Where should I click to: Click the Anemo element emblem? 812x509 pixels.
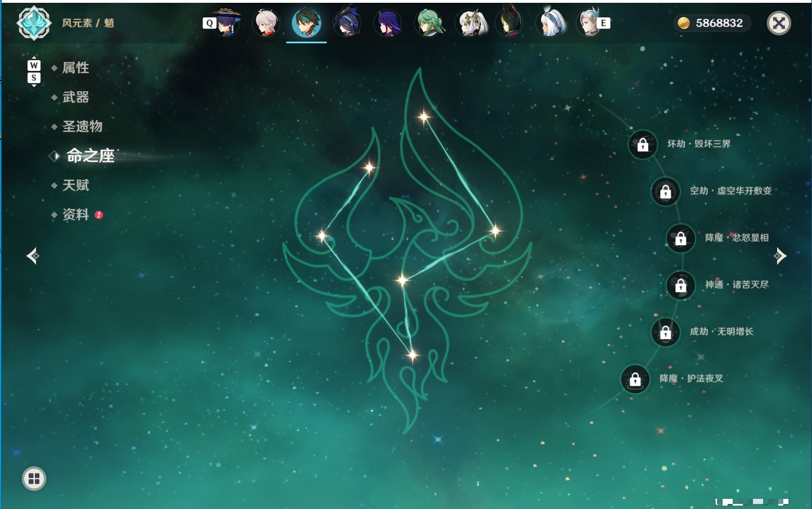click(34, 23)
